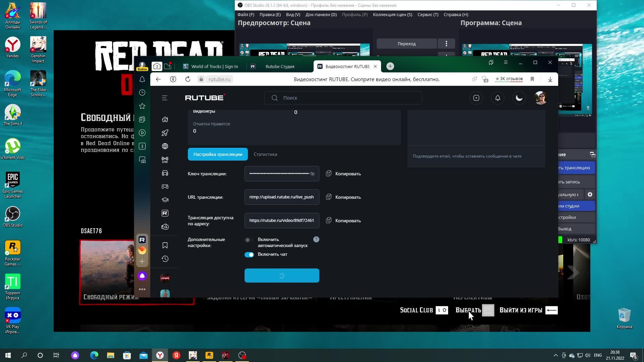Open OBS transition three-dots options menu
The image size is (644, 362).
pos(446,44)
